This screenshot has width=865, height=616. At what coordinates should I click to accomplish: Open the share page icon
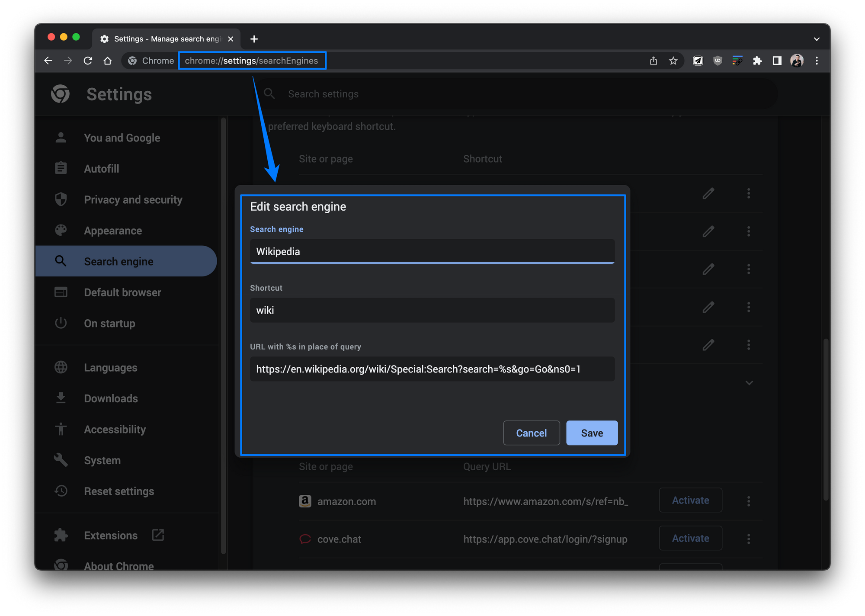[x=654, y=61]
